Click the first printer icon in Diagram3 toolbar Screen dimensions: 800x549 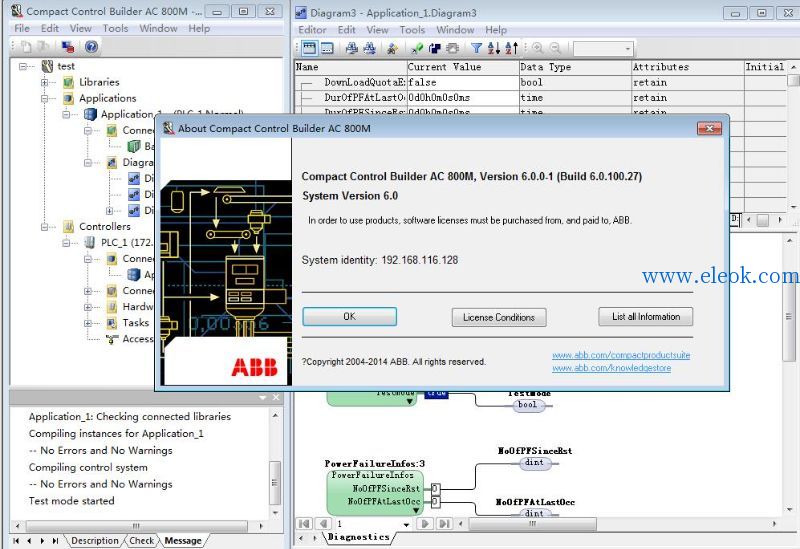pos(352,48)
